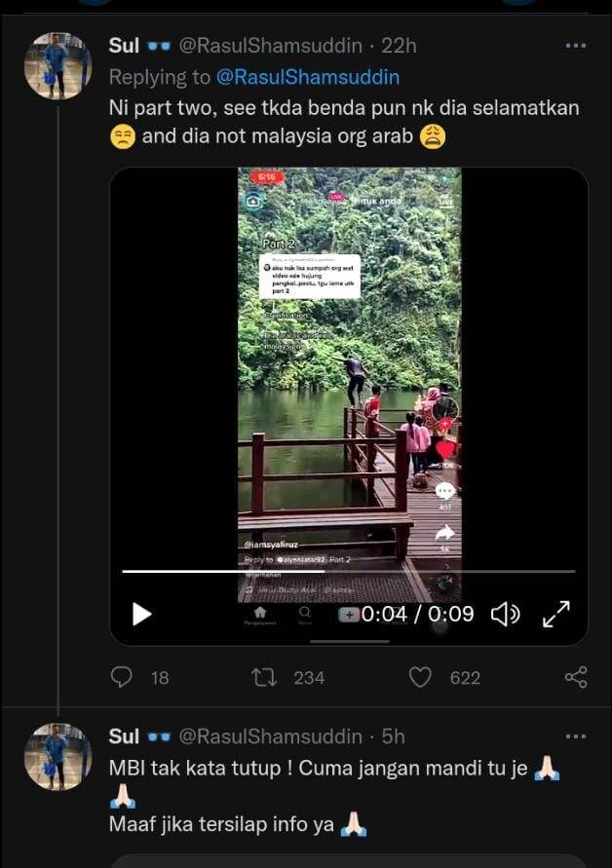Play the embedded video
The height and width of the screenshot is (868, 612).
[142, 614]
